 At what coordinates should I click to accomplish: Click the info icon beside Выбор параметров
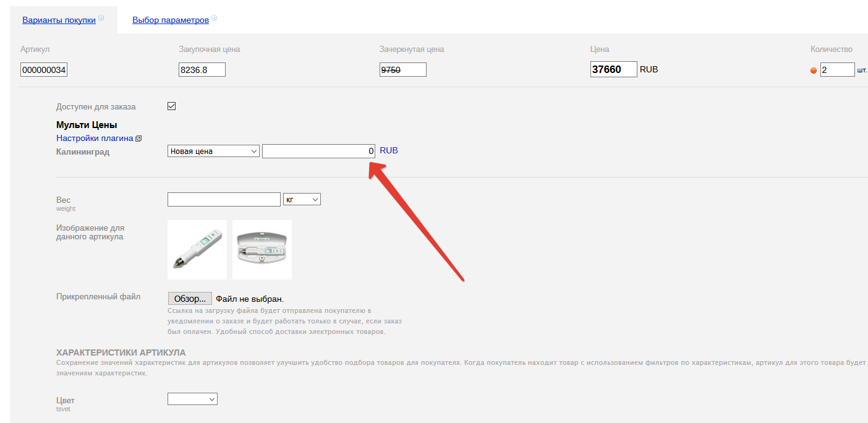[x=214, y=18]
